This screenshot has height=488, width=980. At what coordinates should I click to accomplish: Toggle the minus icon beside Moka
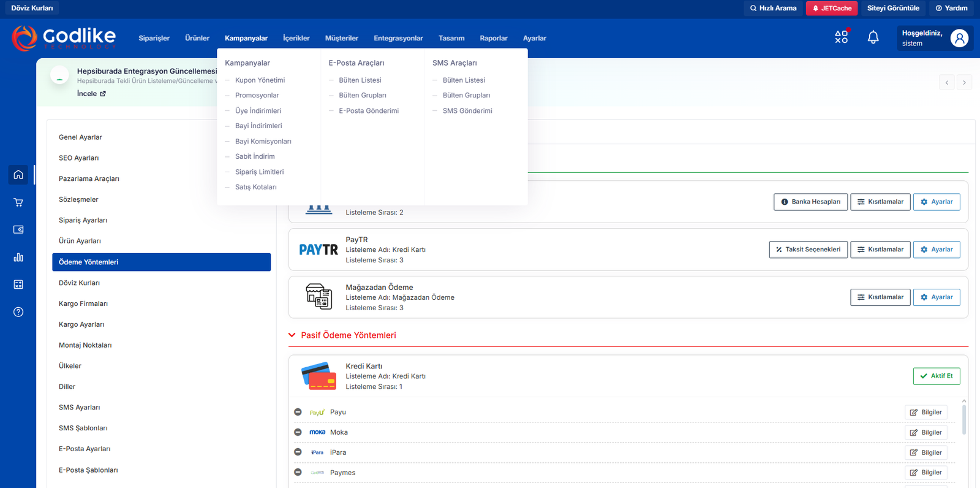(298, 432)
